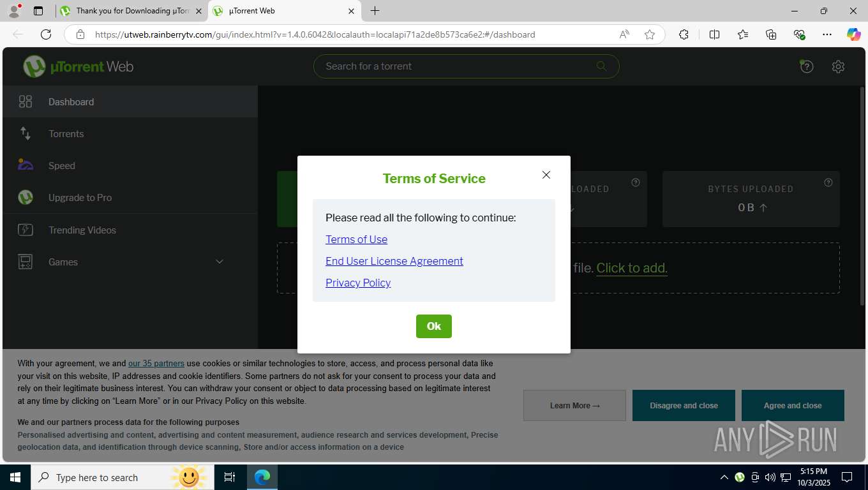
Task: Close the µTorrent Web tab
Action: click(x=351, y=11)
